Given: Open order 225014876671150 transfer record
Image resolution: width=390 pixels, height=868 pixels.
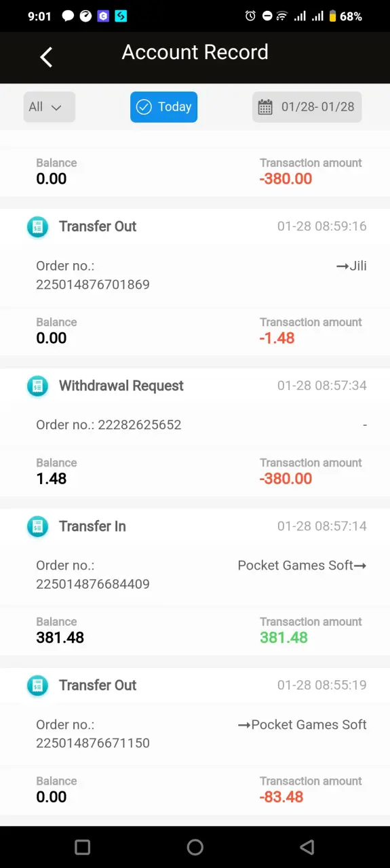Looking at the screenshot, I should [195, 734].
